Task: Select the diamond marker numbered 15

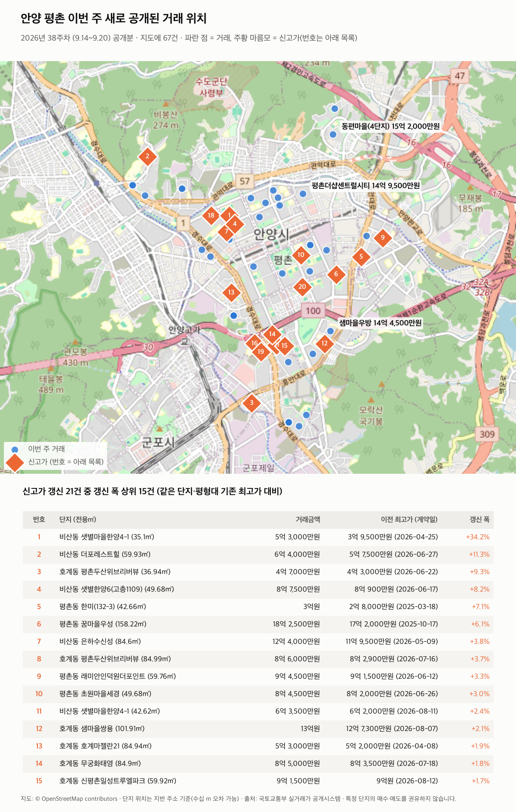Action: pos(285,346)
